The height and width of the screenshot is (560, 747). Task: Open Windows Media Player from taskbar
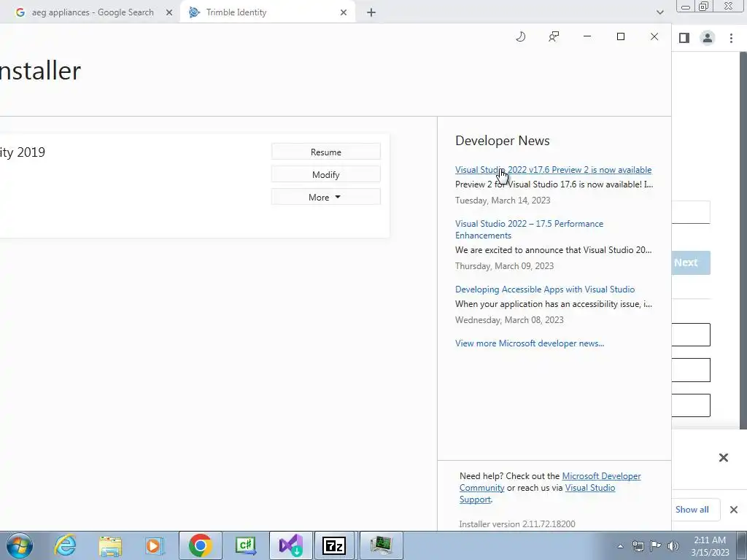coord(155,545)
